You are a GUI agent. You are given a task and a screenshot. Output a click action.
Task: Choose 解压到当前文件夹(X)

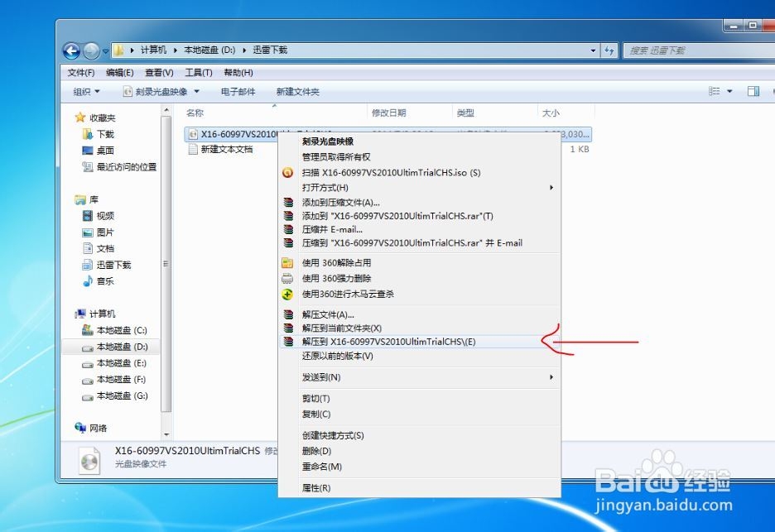419,328
